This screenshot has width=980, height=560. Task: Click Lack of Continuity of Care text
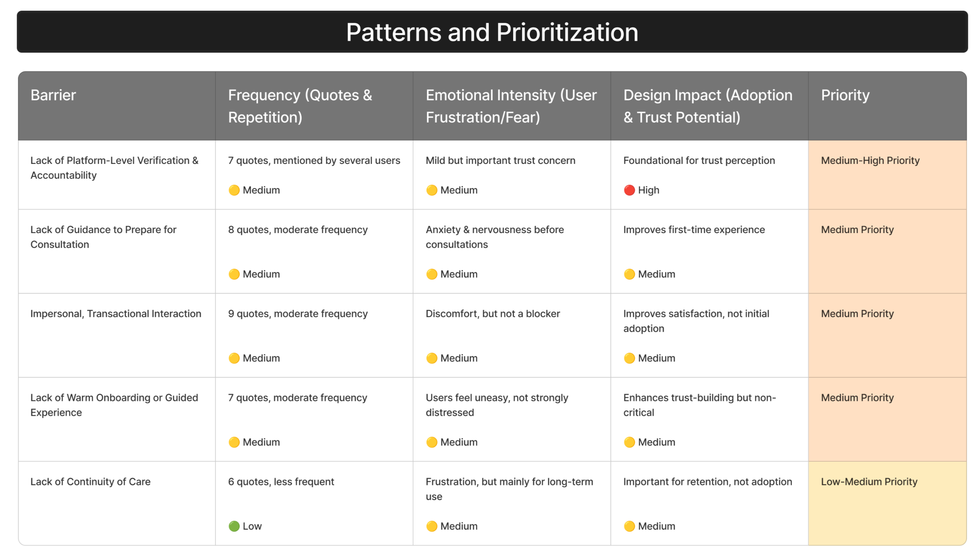click(90, 482)
